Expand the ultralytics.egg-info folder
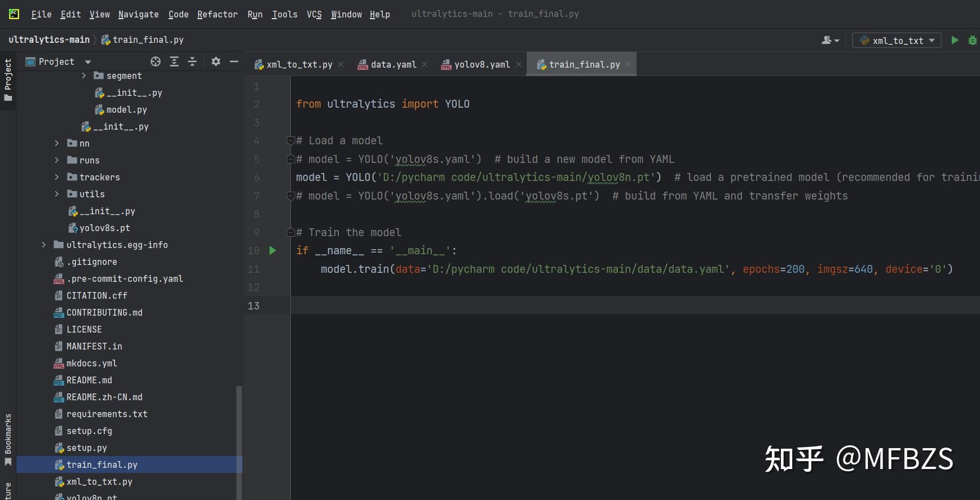 (x=43, y=245)
